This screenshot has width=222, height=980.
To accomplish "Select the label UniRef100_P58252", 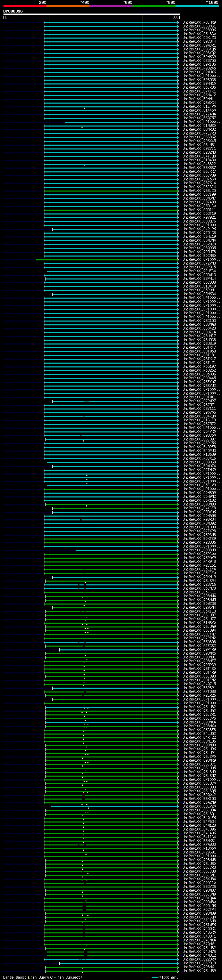I will (x=199, y=371).
